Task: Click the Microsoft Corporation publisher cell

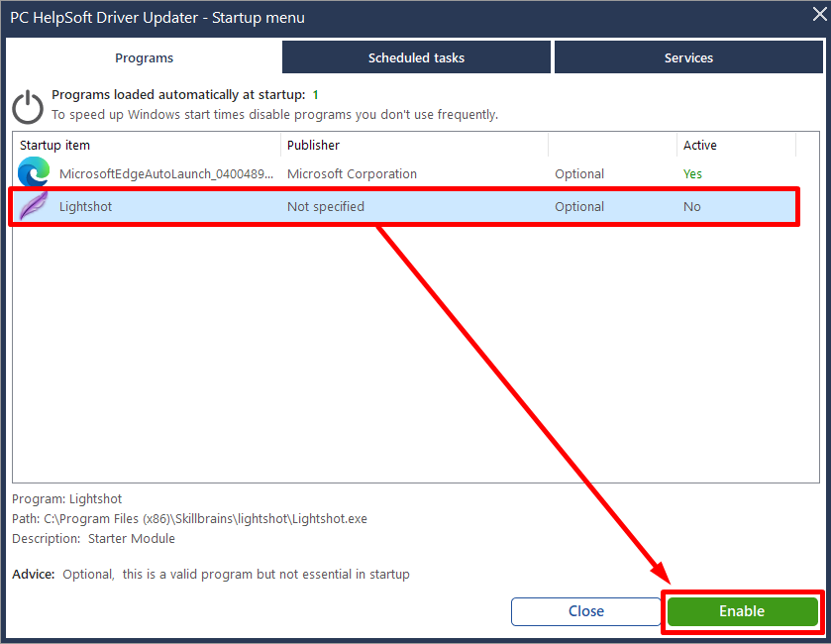Action: [352, 173]
